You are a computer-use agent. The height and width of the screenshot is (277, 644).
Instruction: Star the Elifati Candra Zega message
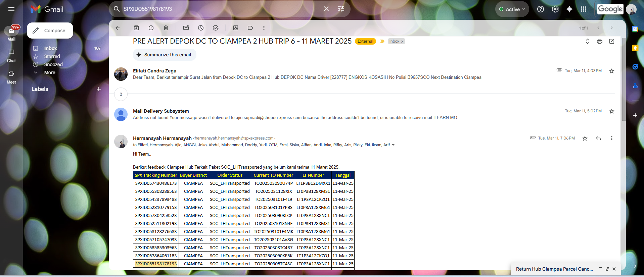612,71
